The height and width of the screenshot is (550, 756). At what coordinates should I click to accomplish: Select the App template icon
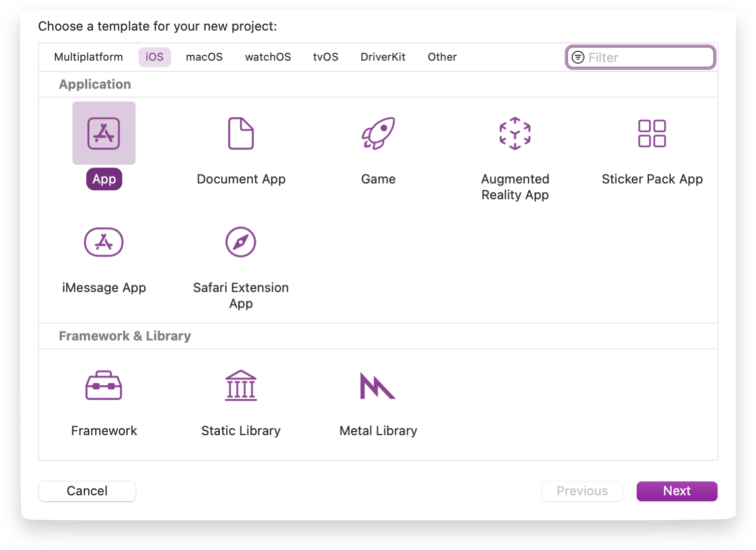[x=103, y=133]
